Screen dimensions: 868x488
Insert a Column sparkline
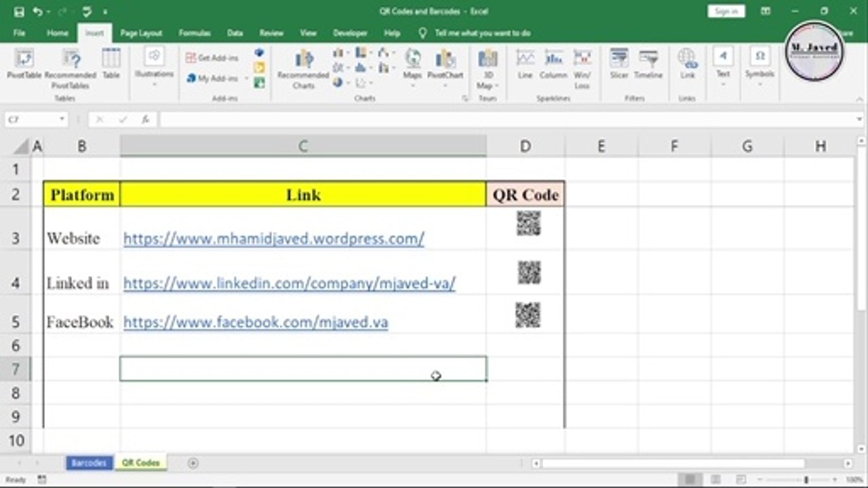tap(553, 65)
